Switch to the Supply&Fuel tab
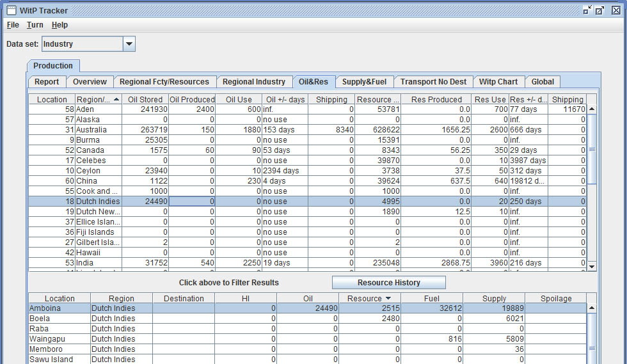627x364 pixels. (364, 82)
